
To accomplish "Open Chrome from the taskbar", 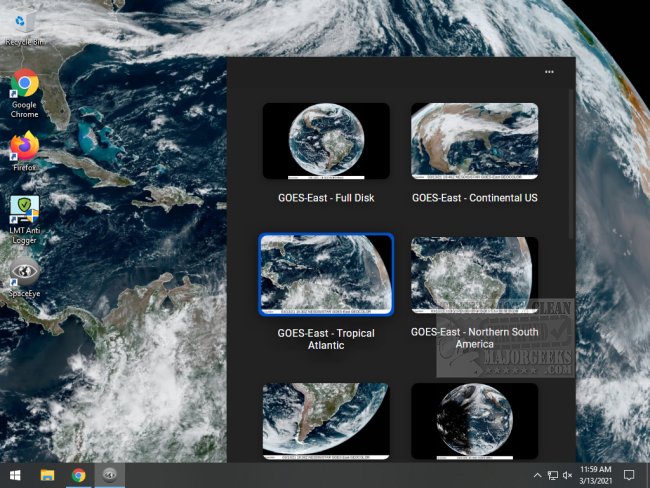I will (78, 475).
